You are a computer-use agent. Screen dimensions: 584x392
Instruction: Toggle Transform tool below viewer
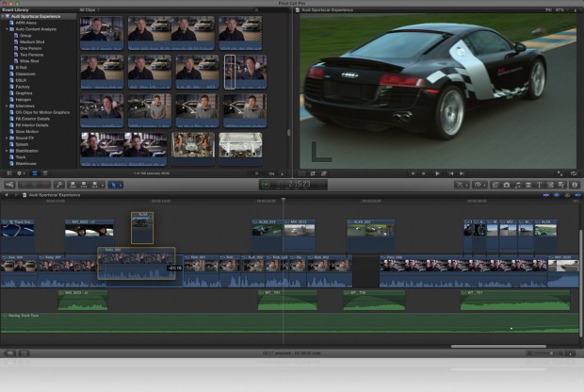click(x=301, y=173)
